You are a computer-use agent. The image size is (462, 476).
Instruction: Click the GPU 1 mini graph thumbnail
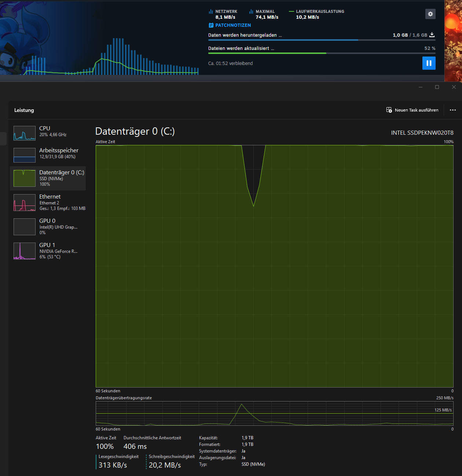click(x=25, y=251)
